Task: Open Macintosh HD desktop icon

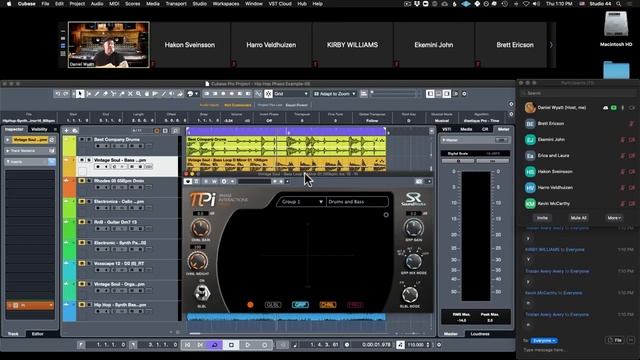Action: [616, 29]
